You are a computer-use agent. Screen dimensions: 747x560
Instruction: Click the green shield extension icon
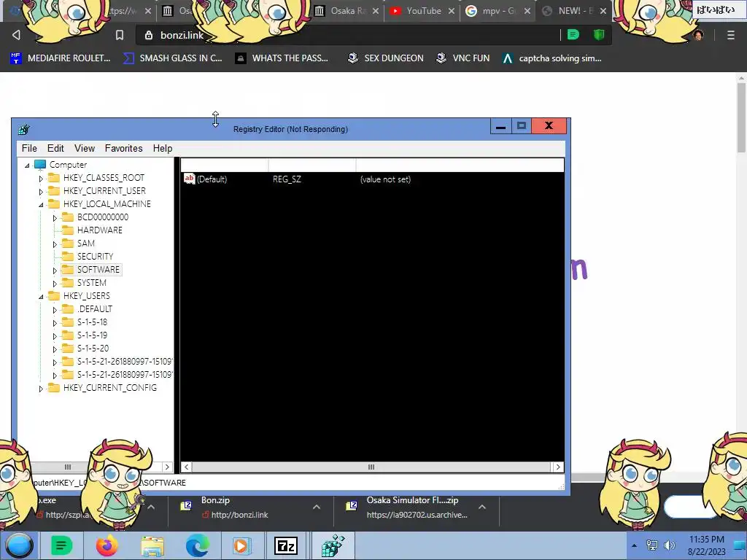click(x=599, y=34)
